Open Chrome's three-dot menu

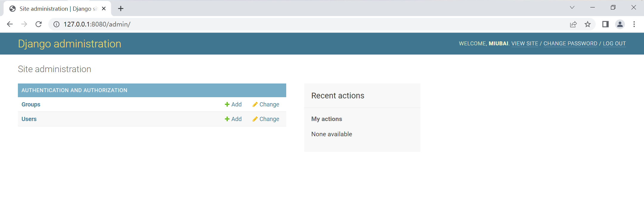point(634,24)
